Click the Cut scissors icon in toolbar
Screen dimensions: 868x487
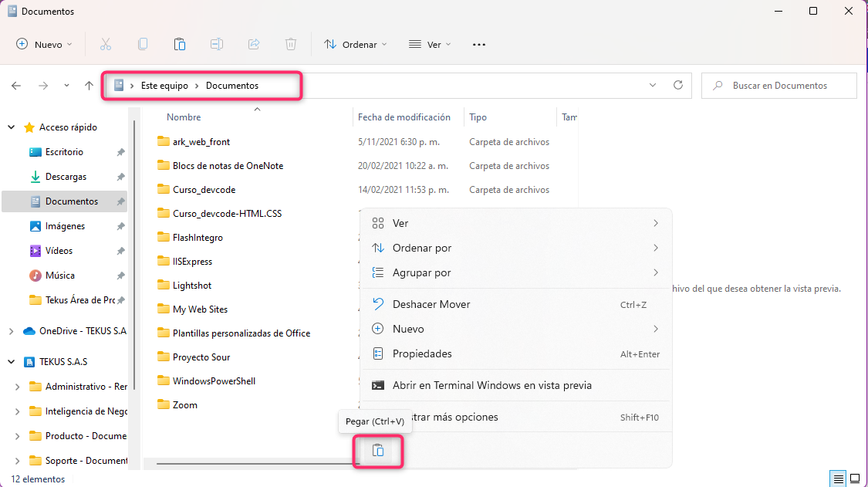click(x=106, y=45)
